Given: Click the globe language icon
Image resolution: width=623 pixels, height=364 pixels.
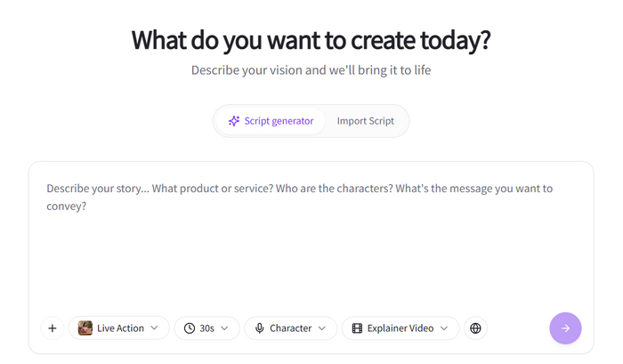Looking at the screenshot, I should point(476,328).
